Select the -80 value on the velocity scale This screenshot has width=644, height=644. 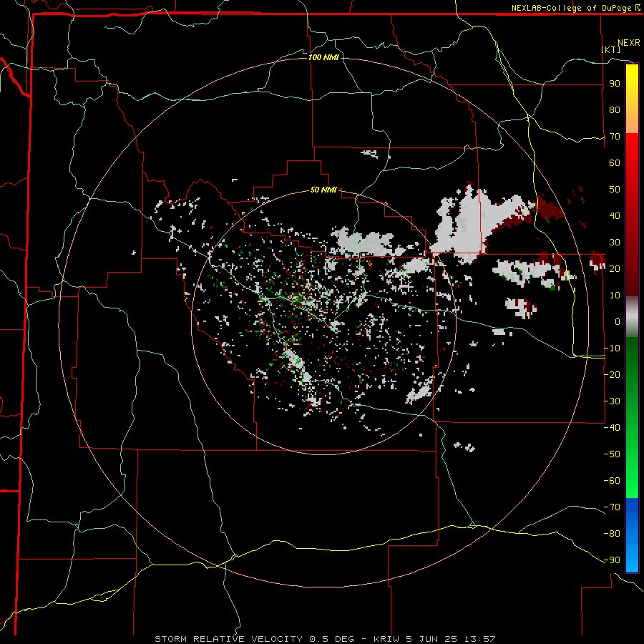[x=612, y=534]
